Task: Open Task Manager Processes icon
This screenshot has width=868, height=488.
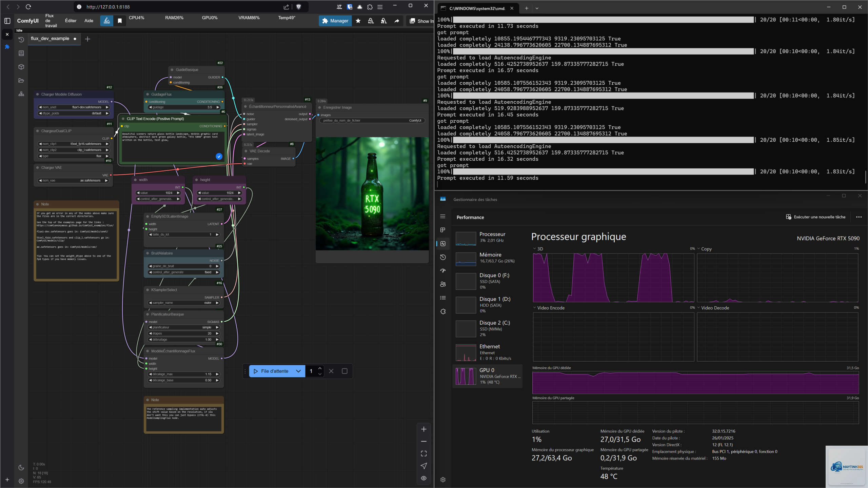Action: pyautogui.click(x=443, y=230)
